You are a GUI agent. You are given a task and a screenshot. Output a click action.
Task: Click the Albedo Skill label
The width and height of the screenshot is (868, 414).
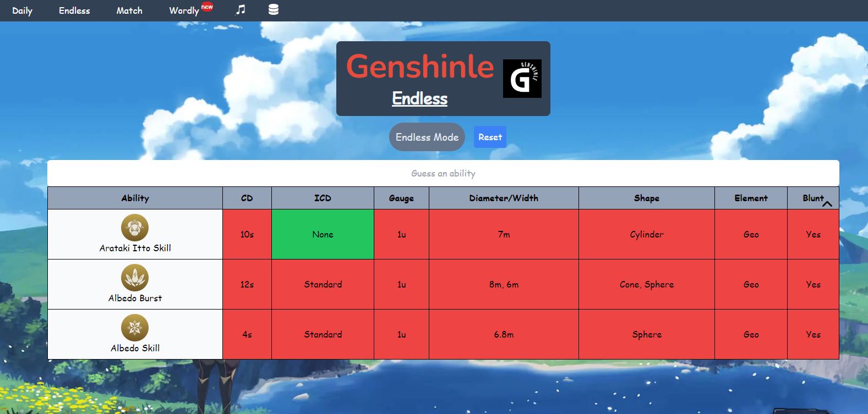point(135,348)
